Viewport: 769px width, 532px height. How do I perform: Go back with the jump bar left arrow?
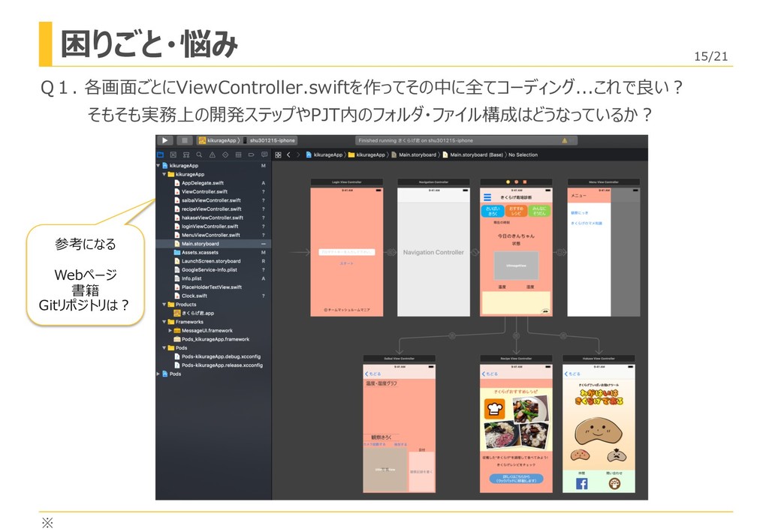288,155
